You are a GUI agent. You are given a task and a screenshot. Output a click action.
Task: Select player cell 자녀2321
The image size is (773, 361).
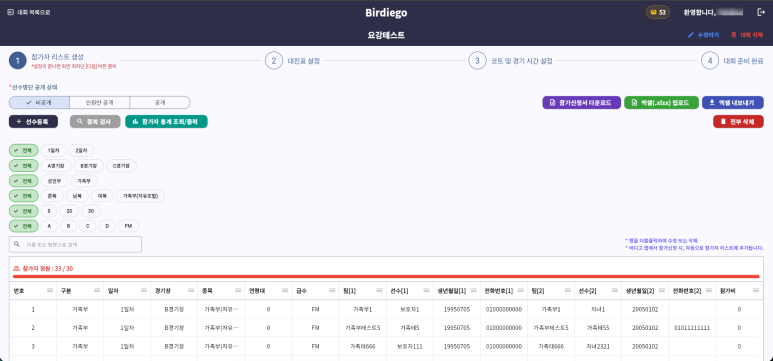pyautogui.click(x=598, y=347)
